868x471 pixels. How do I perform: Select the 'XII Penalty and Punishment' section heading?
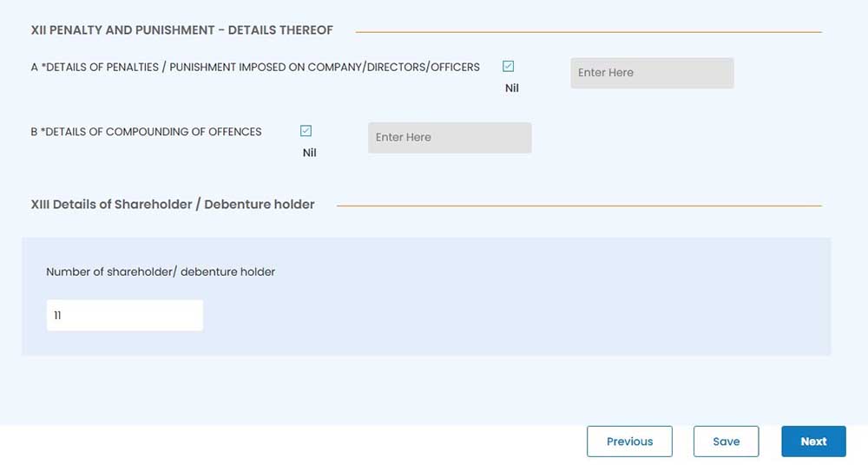[181, 30]
